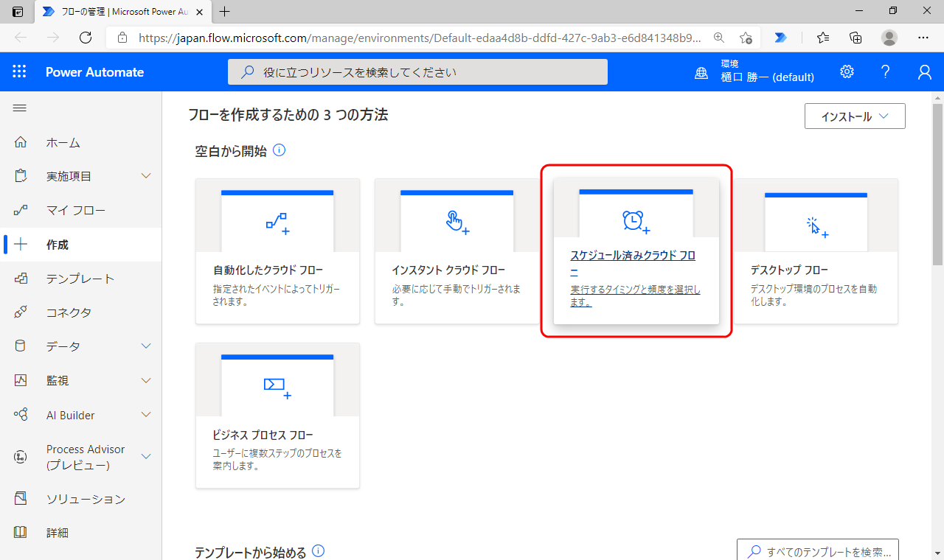Open account profile icon in header
Viewport: 944px width, 560px height.
click(924, 71)
